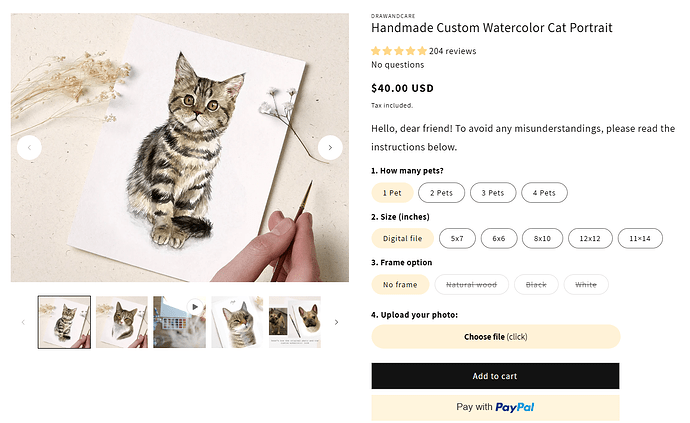Pick the 12x12 size option
This screenshot has width=690, height=423.
click(x=591, y=239)
